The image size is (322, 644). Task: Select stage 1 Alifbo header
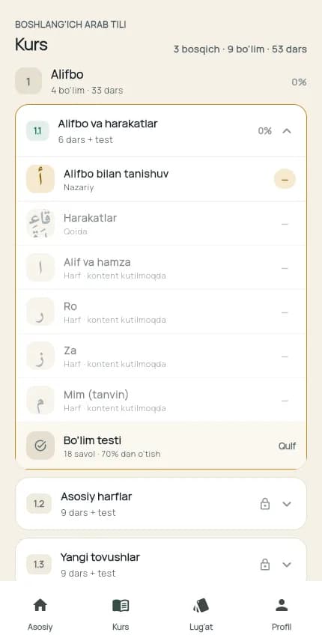[161, 82]
